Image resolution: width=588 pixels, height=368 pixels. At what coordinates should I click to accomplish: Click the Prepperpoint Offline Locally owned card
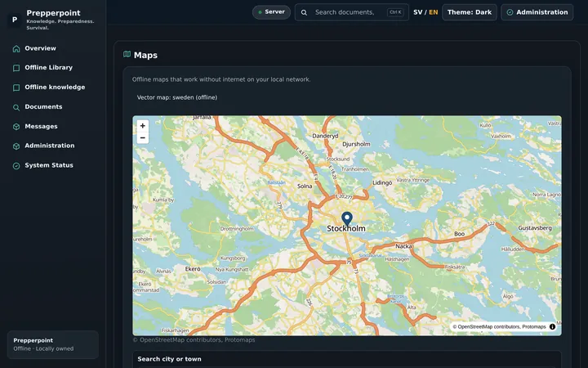(x=53, y=344)
